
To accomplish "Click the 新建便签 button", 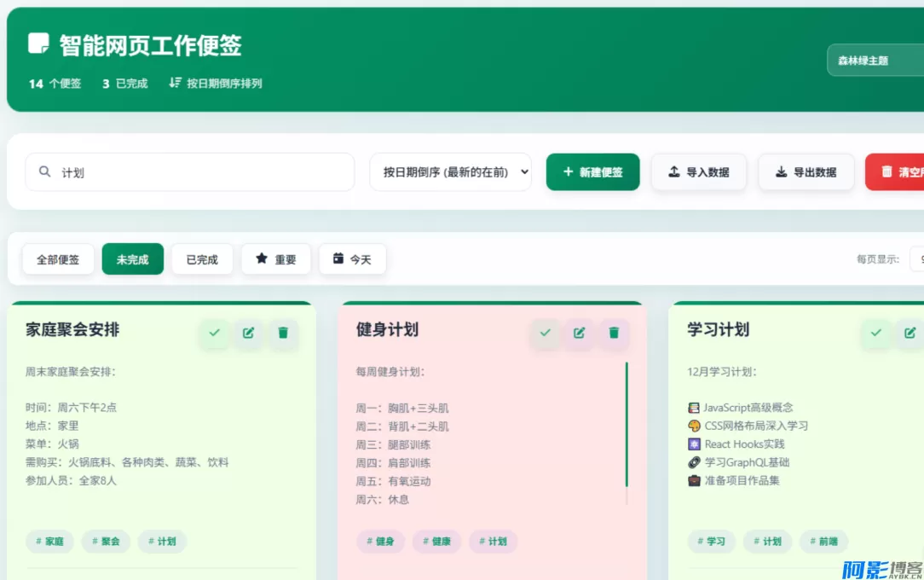I will pyautogui.click(x=592, y=171).
